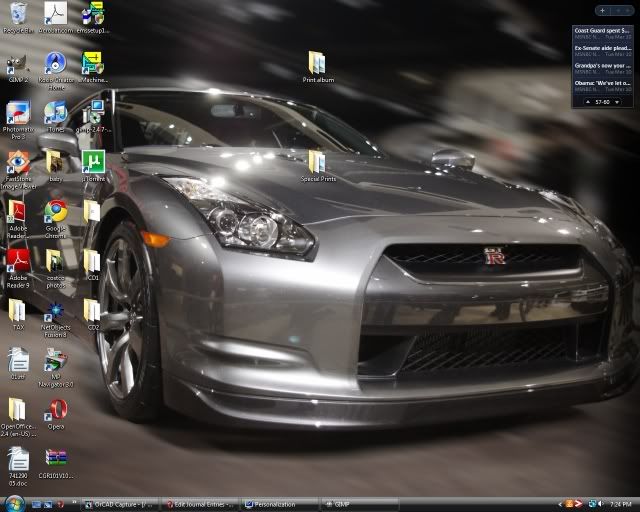Add a gadget with sidebar plus button

click(602, 11)
